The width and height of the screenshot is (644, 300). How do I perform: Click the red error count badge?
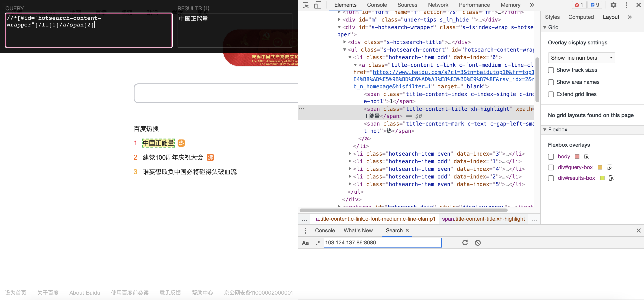tap(579, 5)
